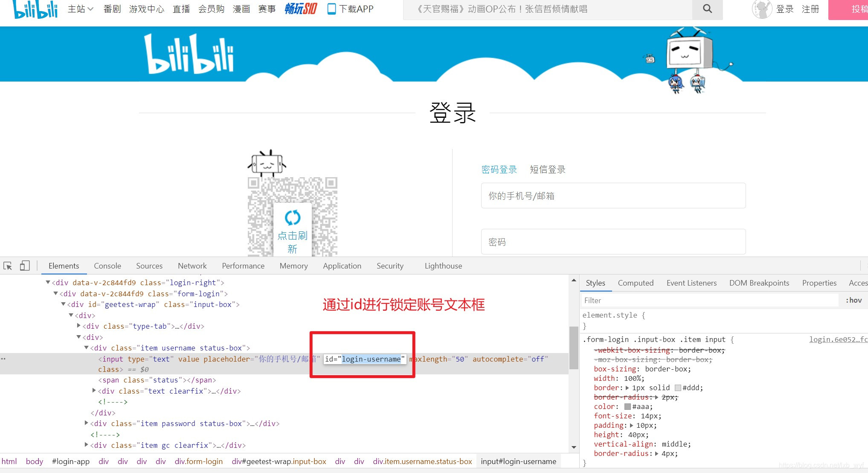Toggle the :hov pseudo-class filter
The height and width of the screenshot is (473, 868).
[853, 300]
